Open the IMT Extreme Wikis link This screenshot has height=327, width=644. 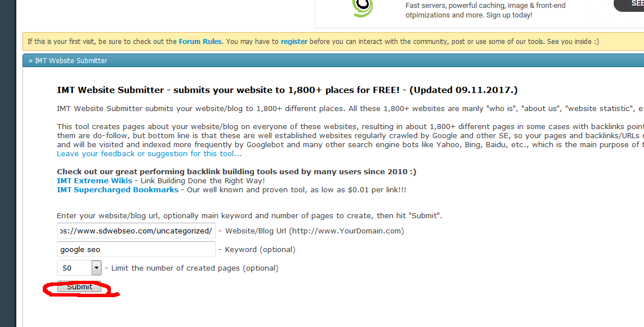click(x=95, y=180)
